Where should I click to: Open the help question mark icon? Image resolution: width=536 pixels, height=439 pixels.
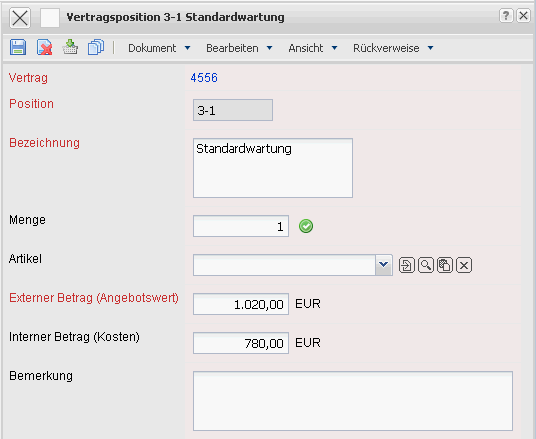[506, 16]
